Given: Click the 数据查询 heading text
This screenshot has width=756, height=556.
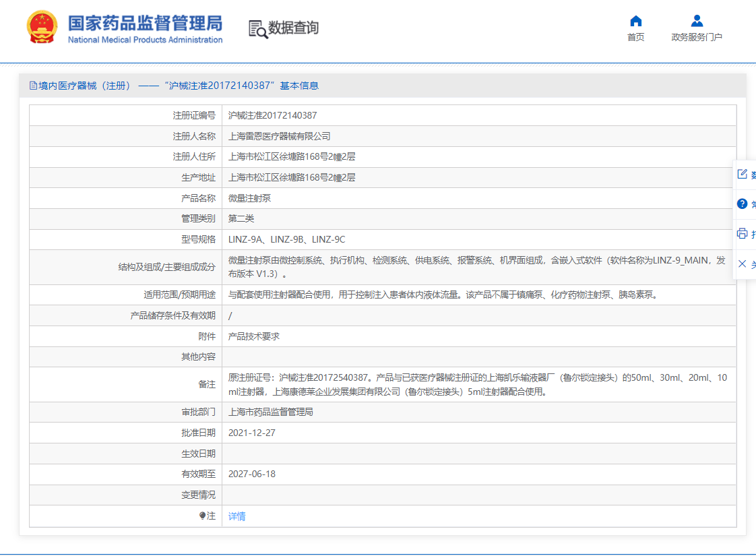Looking at the screenshot, I should point(293,28).
